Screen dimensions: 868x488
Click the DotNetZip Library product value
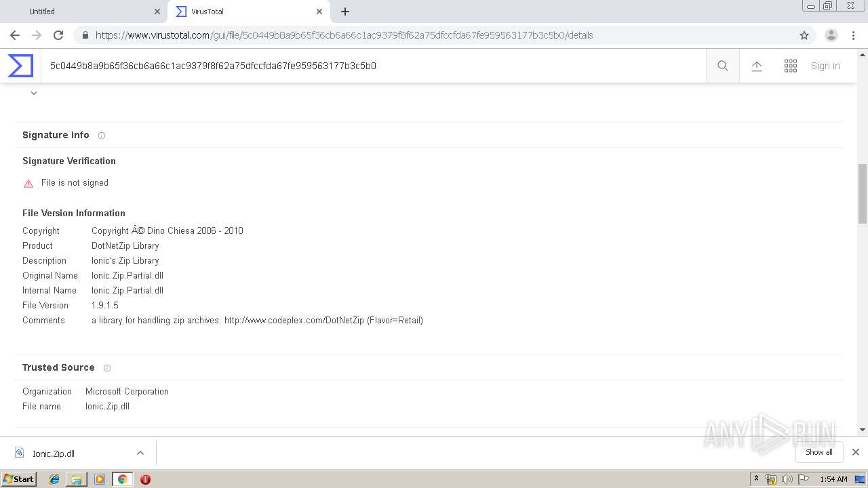tap(125, 246)
